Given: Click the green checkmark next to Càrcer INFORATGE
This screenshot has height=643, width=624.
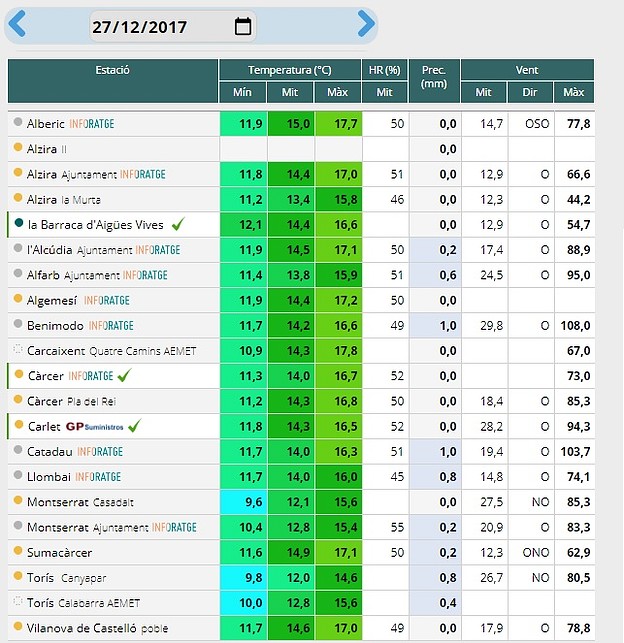Looking at the screenshot, I should click(x=124, y=375).
